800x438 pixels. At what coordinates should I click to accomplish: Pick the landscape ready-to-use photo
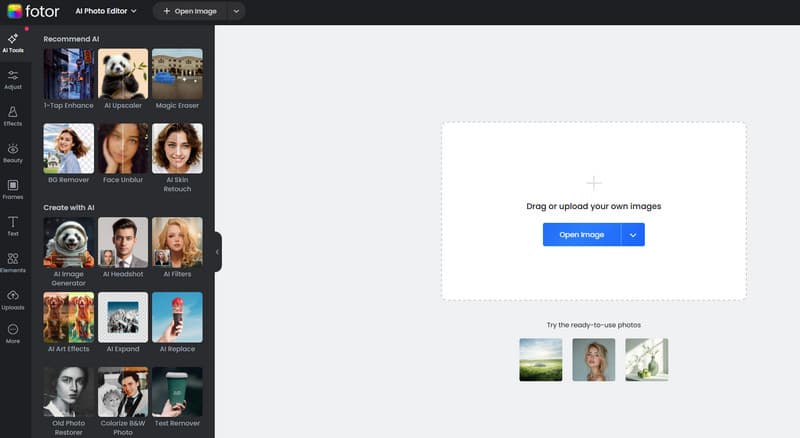[541, 359]
